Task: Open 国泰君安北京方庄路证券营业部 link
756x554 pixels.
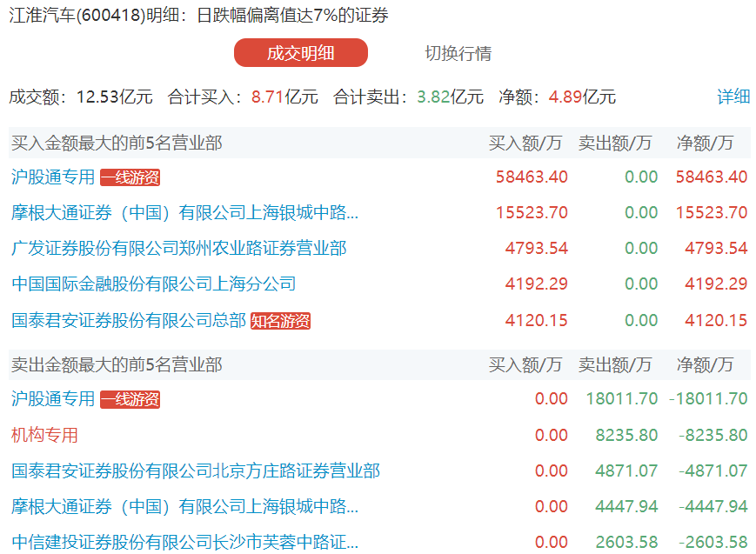Action: tap(196, 471)
